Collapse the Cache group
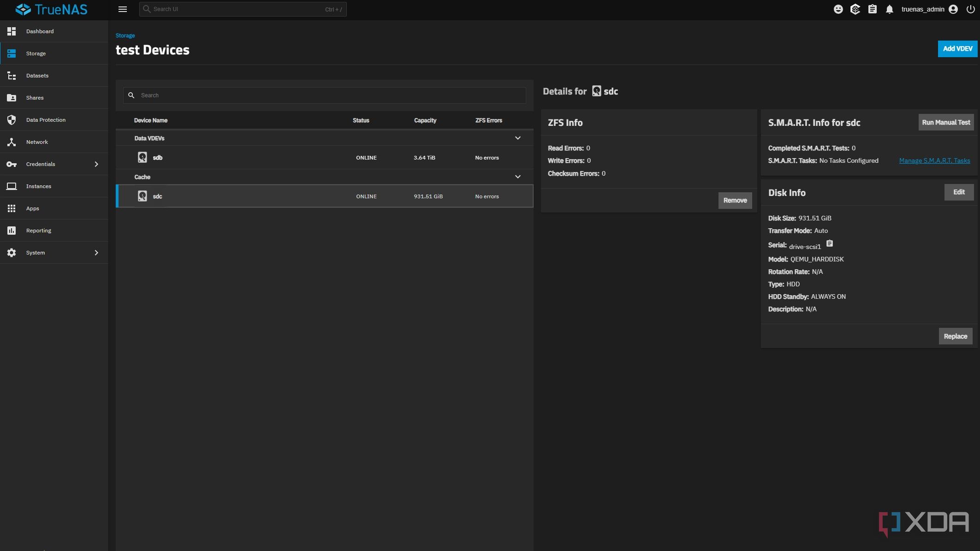 point(518,177)
